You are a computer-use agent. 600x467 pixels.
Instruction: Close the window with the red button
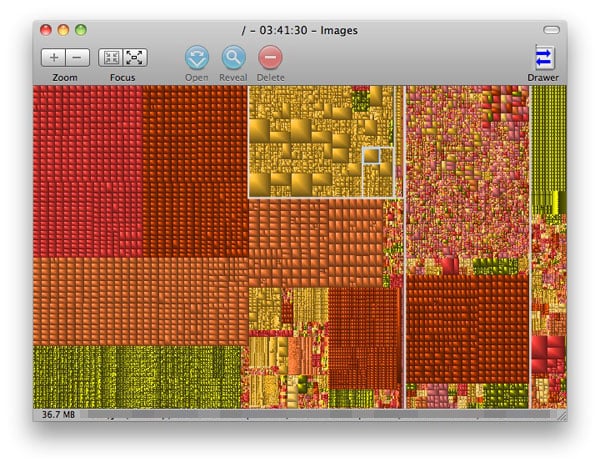(x=46, y=30)
